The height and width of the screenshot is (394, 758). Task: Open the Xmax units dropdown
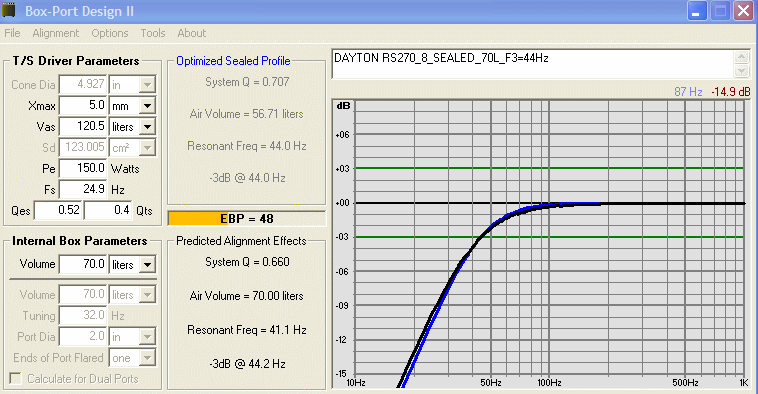(x=147, y=106)
